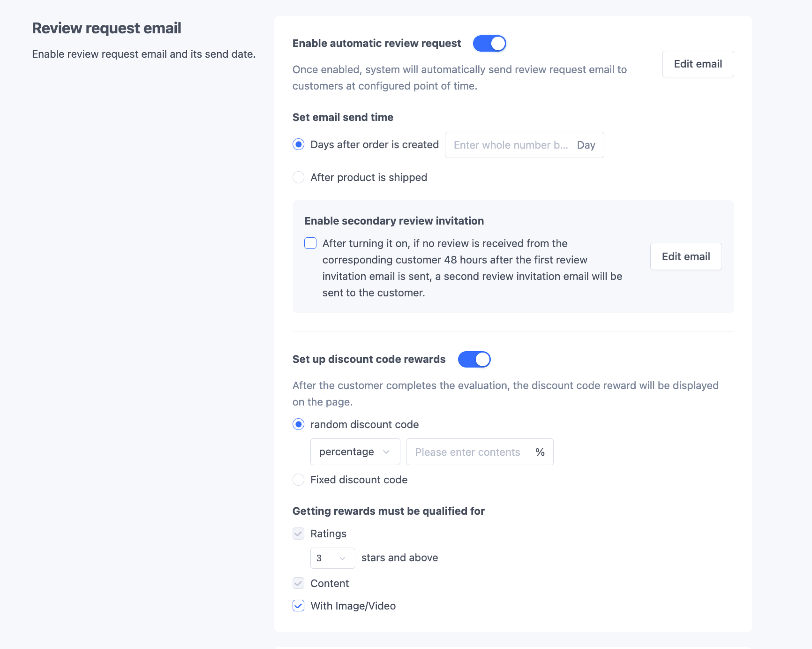This screenshot has width=812, height=649.
Task: Click the days number input field
Action: click(510, 145)
